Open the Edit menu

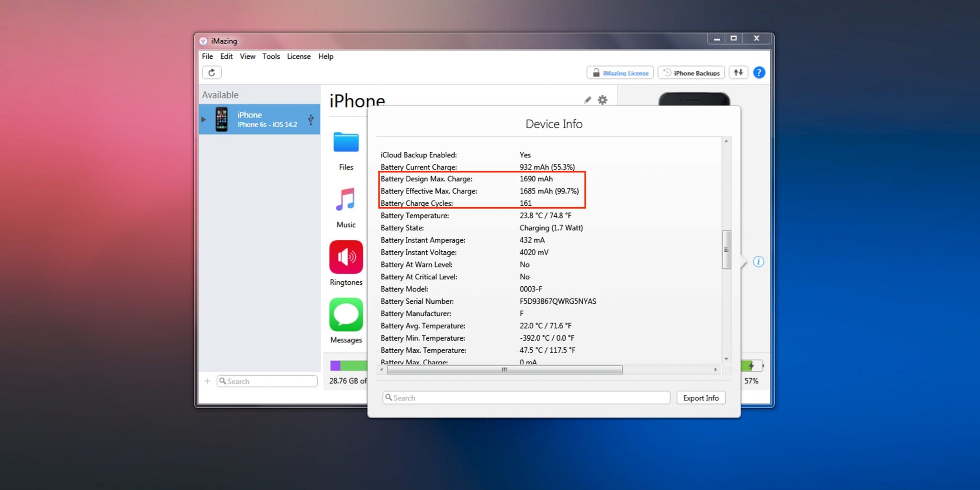click(226, 56)
